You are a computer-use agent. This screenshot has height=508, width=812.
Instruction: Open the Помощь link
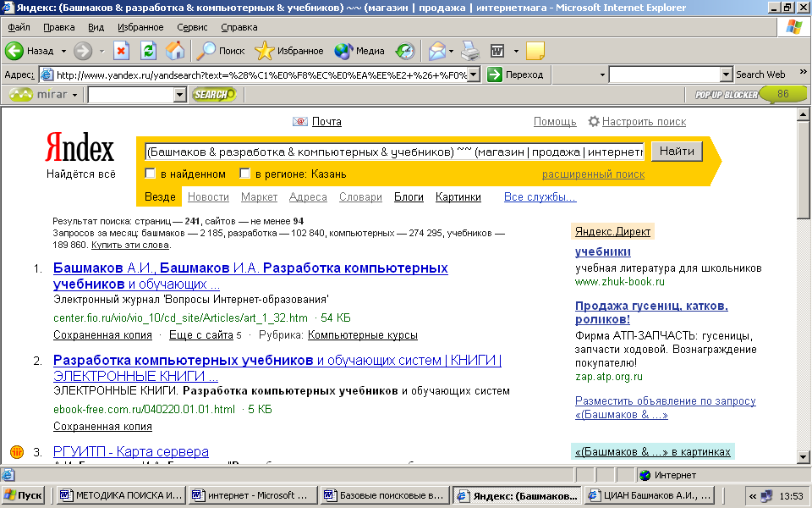pos(555,121)
